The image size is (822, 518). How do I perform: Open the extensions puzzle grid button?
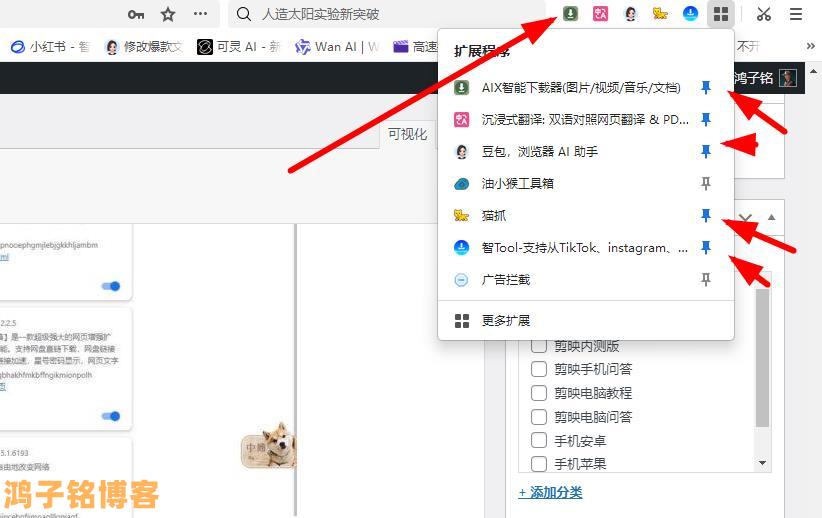pos(720,14)
